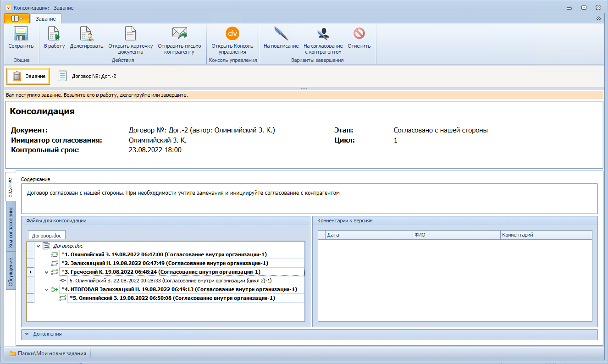Send letter to contractor (Отправить письмо контрагенту)

[x=179, y=35]
